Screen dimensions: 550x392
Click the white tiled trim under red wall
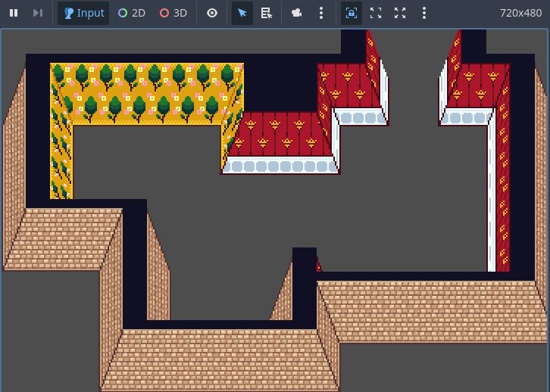(x=280, y=166)
